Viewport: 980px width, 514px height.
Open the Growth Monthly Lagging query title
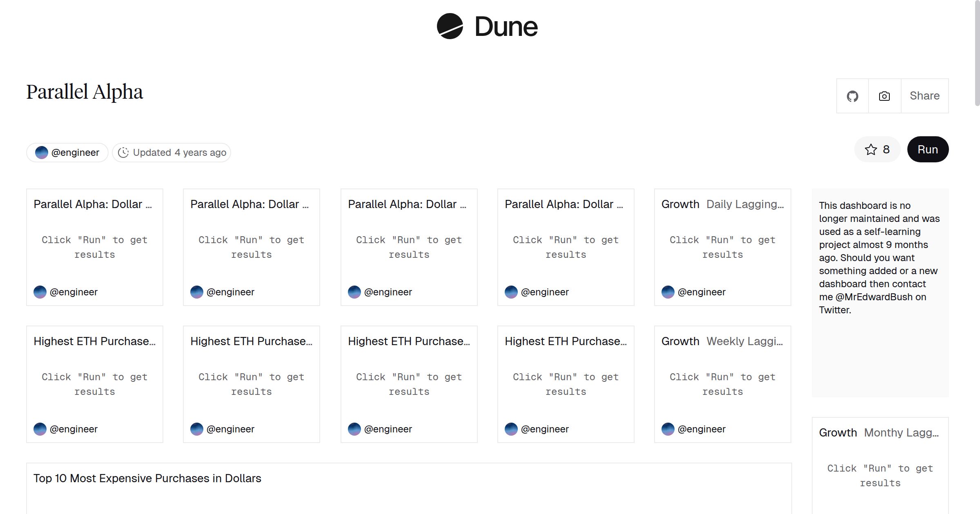(879, 433)
